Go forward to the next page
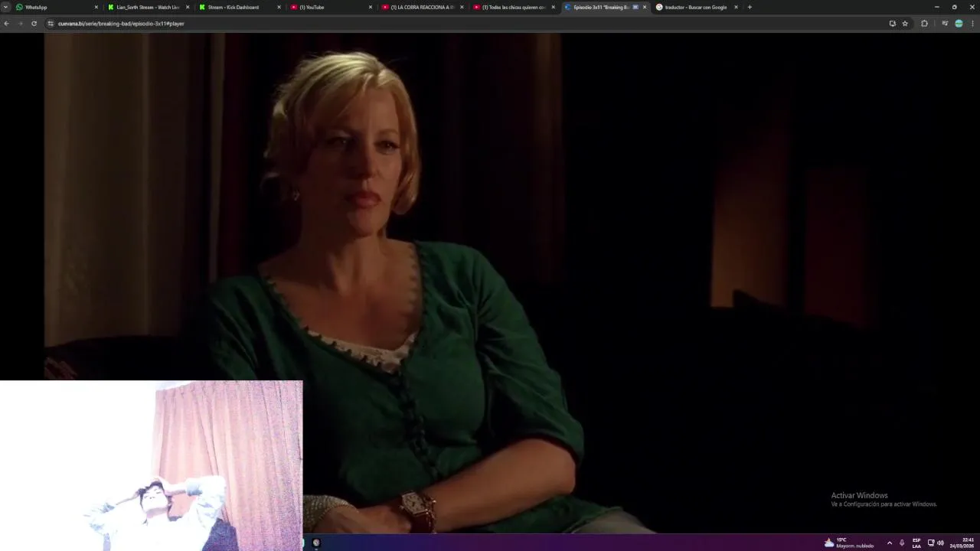The width and height of the screenshot is (980, 551). (20, 24)
